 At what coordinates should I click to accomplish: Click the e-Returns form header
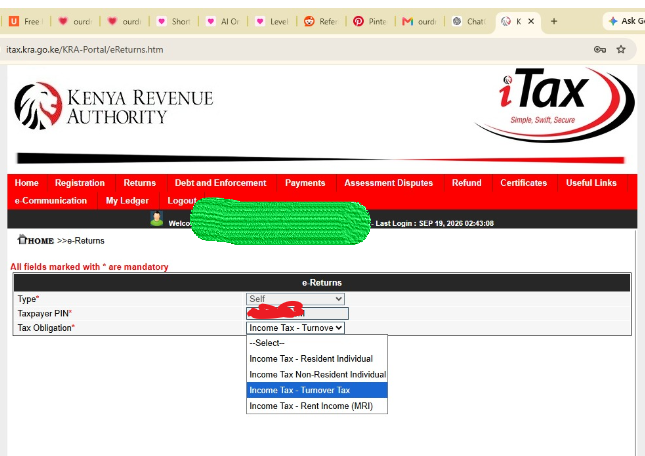pos(322,283)
